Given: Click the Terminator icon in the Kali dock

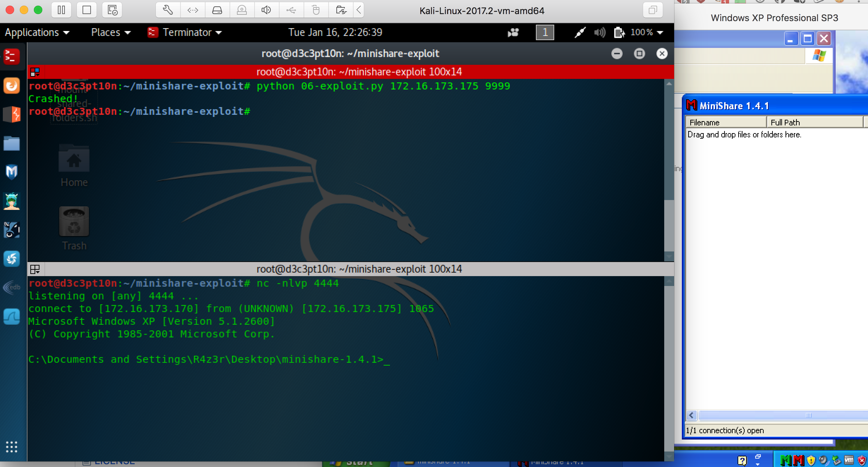Looking at the screenshot, I should [x=11, y=57].
